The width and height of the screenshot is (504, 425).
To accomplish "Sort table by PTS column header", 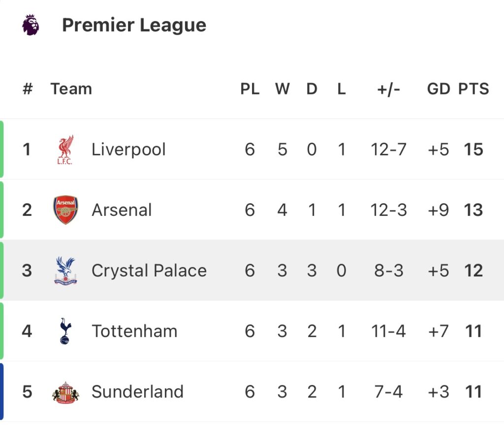I will tap(473, 89).
